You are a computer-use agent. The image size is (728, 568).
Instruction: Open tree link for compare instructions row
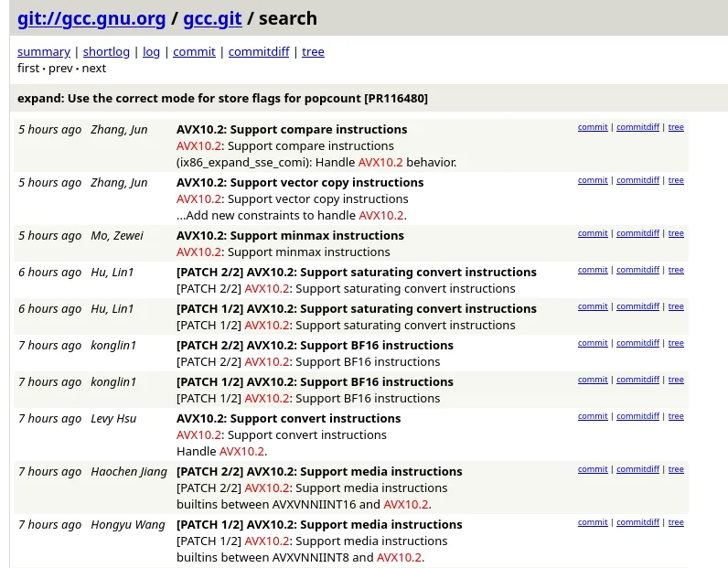pyautogui.click(x=676, y=127)
